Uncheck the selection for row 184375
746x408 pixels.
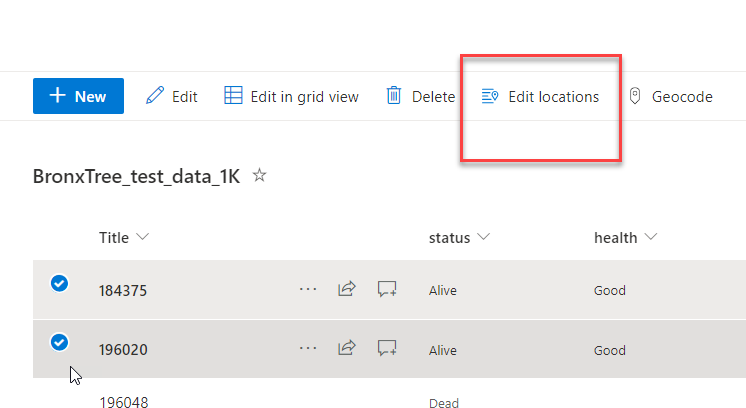(x=59, y=284)
